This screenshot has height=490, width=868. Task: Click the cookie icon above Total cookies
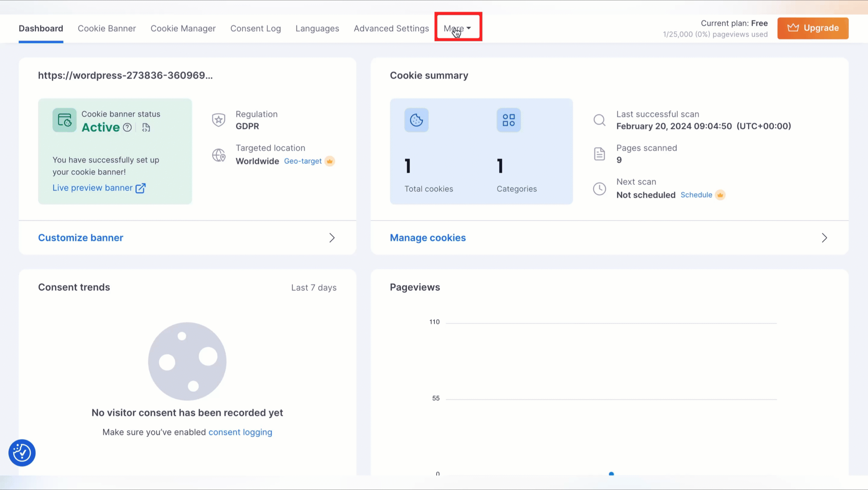pyautogui.click(x=416, y=120)
